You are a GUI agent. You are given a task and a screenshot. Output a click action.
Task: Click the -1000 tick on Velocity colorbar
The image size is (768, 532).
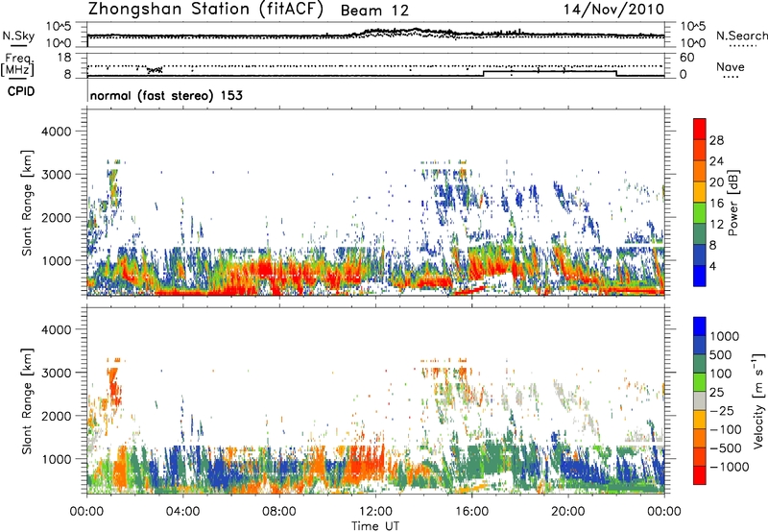[x=729, y=467]
